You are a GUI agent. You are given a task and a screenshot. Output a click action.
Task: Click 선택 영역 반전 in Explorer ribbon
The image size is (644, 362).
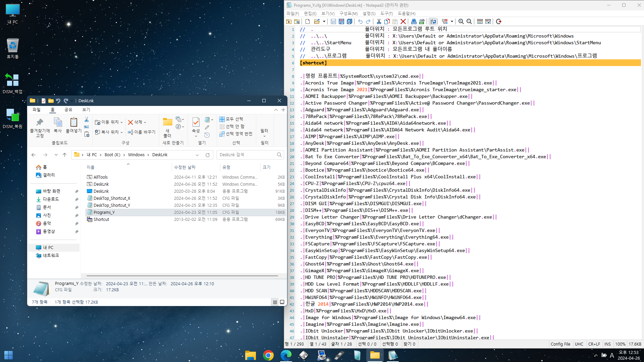(235, 134)
